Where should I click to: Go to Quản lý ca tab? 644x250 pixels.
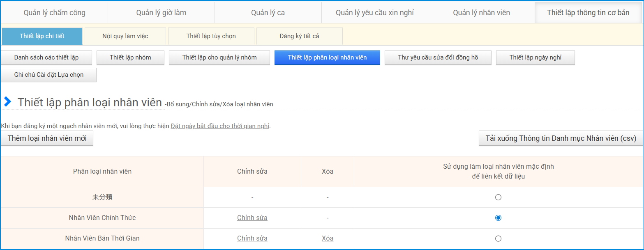[268, 13]
